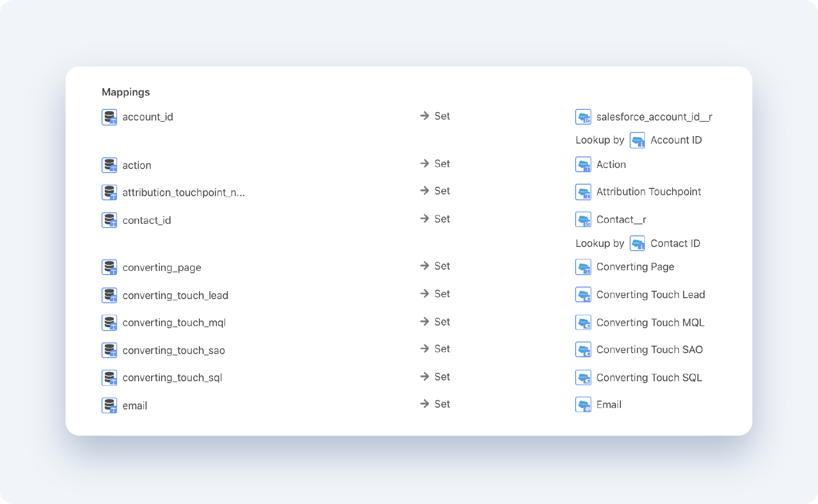Click the Salesforce icon beside Email field
This screenshot has width=818, height=504.
click(x=583, y=404)
